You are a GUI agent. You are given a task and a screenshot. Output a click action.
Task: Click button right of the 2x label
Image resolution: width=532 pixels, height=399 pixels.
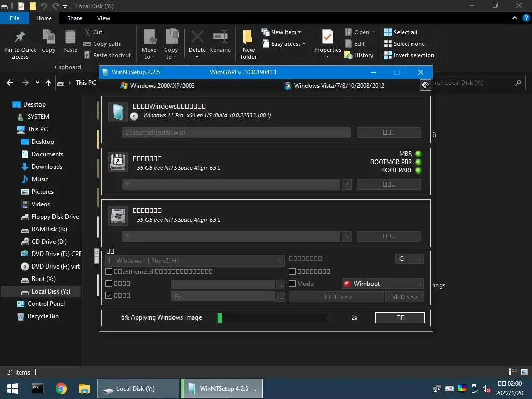coord(400,317)
